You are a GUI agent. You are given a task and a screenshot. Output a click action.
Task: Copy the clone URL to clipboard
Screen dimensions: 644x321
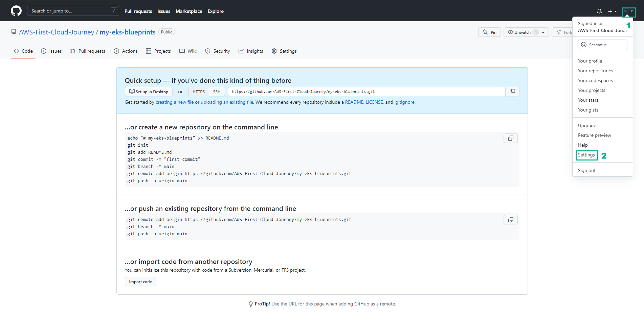512,92
